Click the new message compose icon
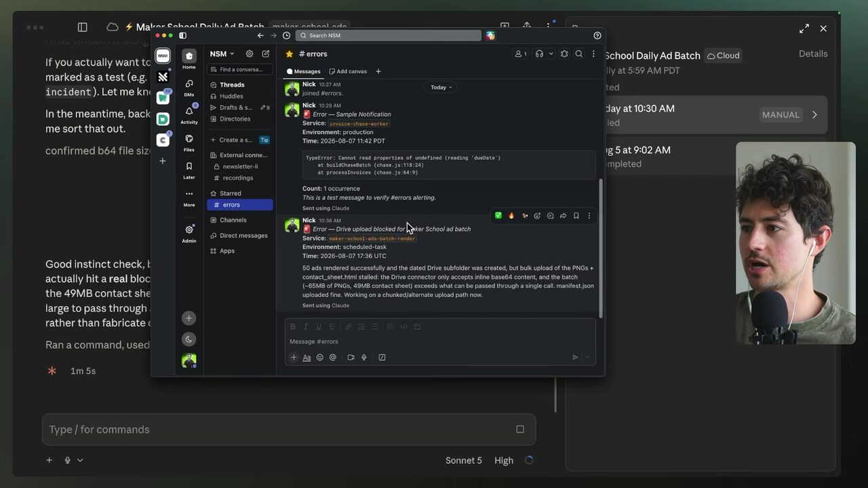868x488 pixels. [x=266, y=54]
